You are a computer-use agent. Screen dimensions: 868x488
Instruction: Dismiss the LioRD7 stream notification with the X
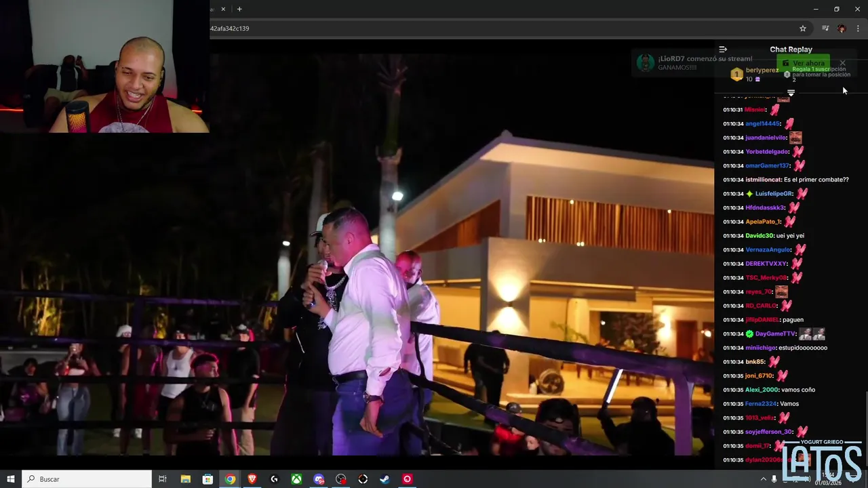(x=842, y=63)
